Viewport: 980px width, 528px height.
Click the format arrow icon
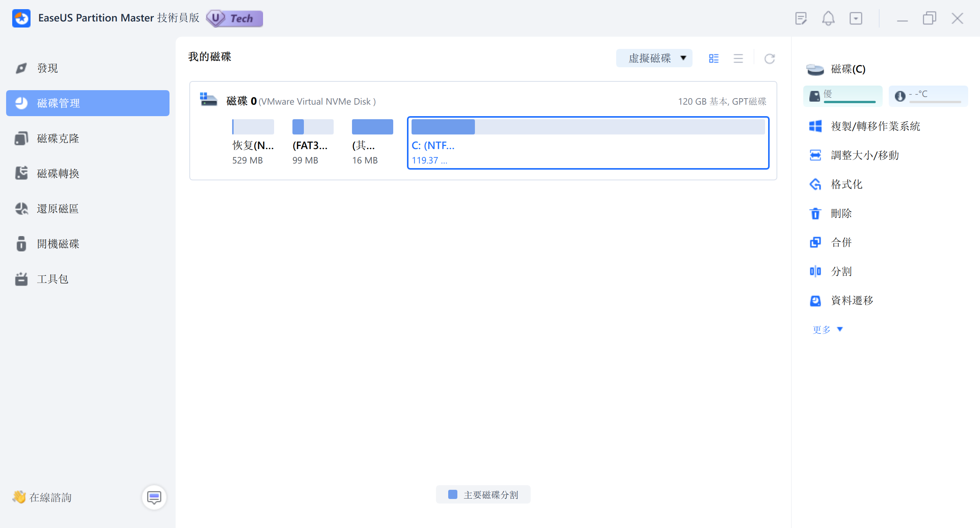pyautogui.click(x=815, y=184)
